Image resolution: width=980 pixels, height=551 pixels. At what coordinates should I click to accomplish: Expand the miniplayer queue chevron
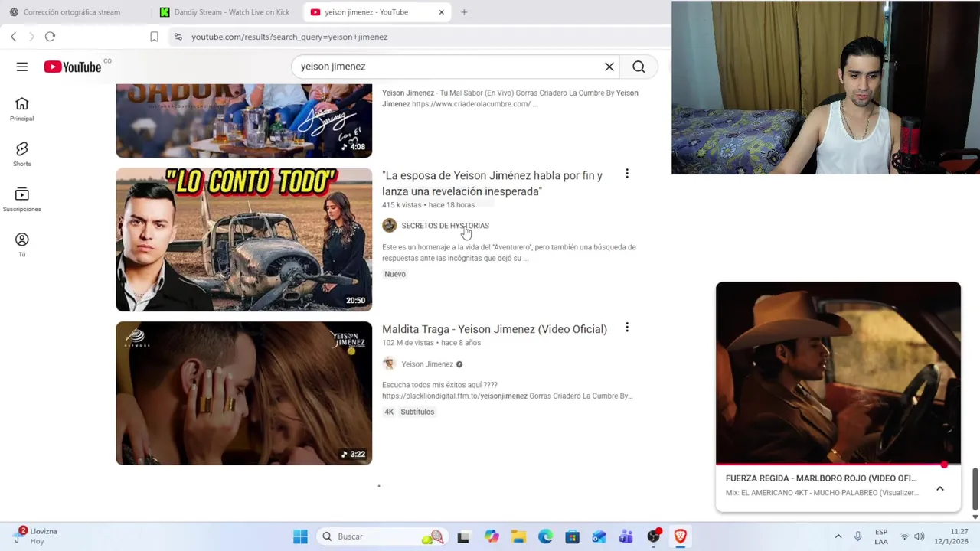940,488
